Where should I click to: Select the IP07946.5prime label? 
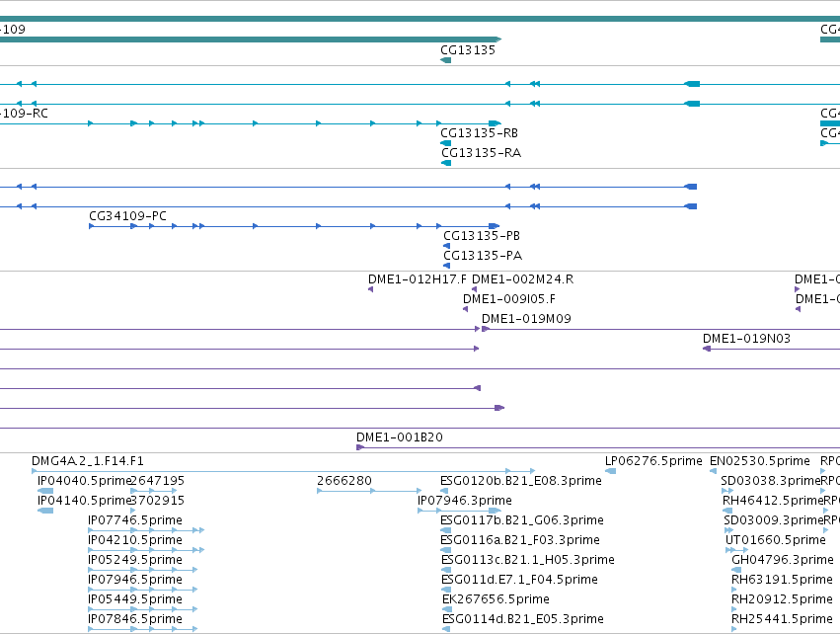[x=135, y=580]
